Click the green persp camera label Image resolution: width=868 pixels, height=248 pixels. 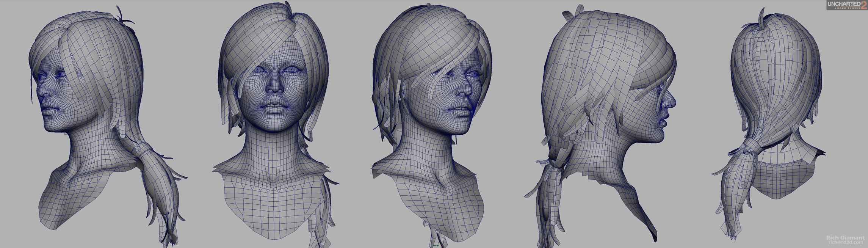point(436,245)
